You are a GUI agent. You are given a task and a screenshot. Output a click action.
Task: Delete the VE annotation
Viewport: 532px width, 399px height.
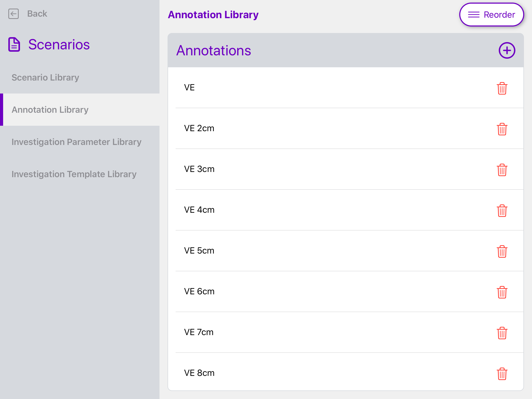(x=502, y=88)
